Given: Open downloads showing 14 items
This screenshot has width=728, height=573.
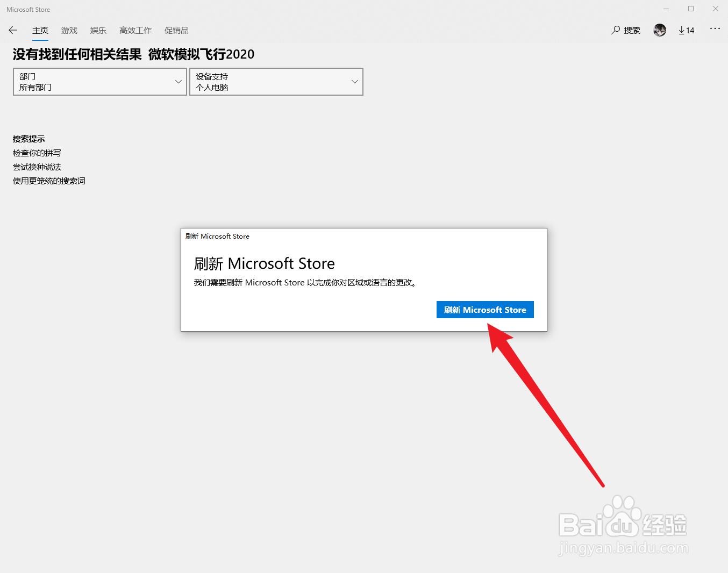Looking at the screenshot, I should [687, 30].
